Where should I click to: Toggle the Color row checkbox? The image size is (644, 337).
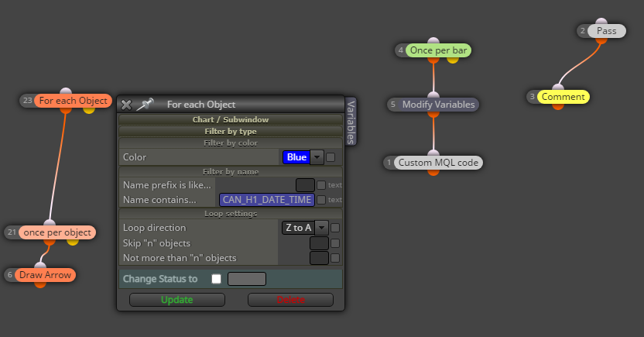[331, 157]
